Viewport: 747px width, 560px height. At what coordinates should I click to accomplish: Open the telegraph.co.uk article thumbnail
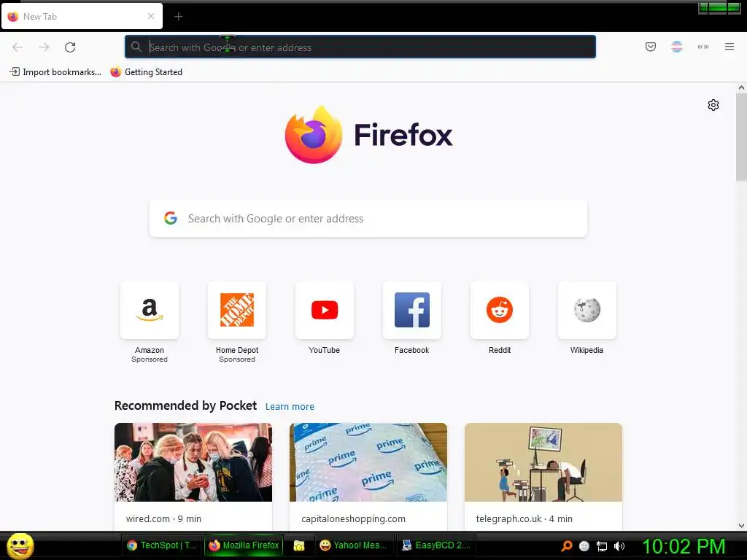point(543,462)
